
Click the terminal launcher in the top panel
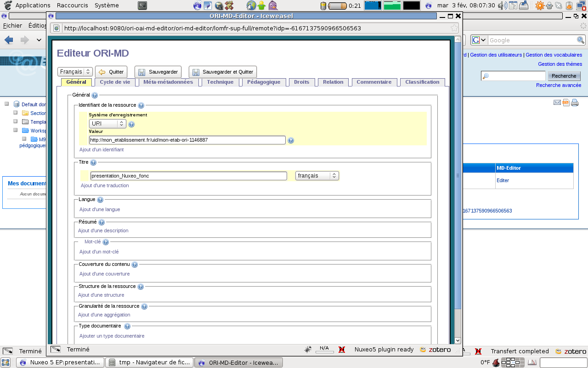click(142, 6)
